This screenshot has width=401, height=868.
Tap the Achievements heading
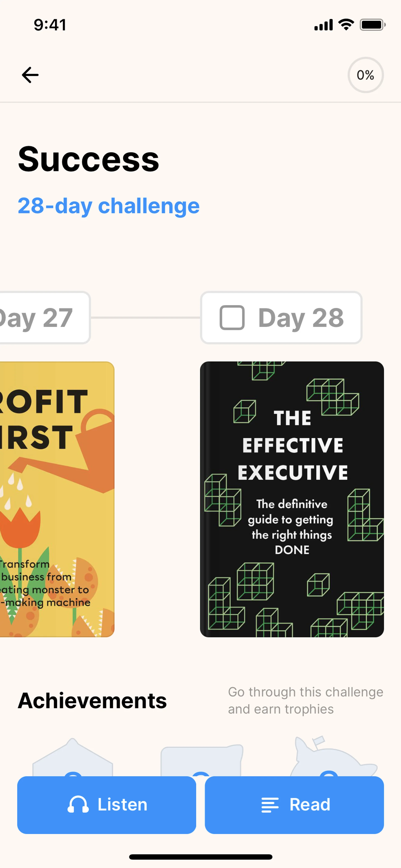92,701
